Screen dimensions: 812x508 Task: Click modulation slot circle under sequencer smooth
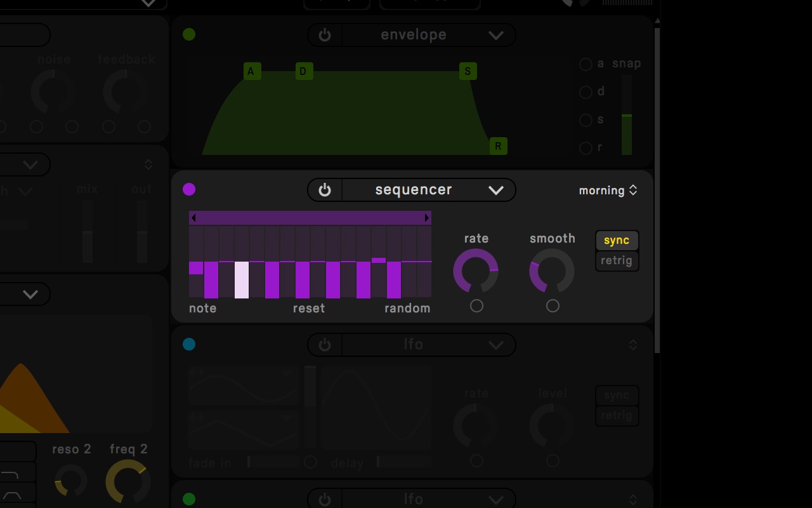click(x=553, y=306)
